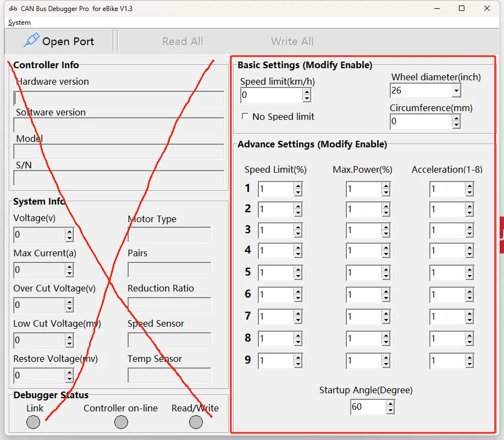
Task: Decrease level 4 Acceleration with down arrow
Action: [x=469, y=254]
